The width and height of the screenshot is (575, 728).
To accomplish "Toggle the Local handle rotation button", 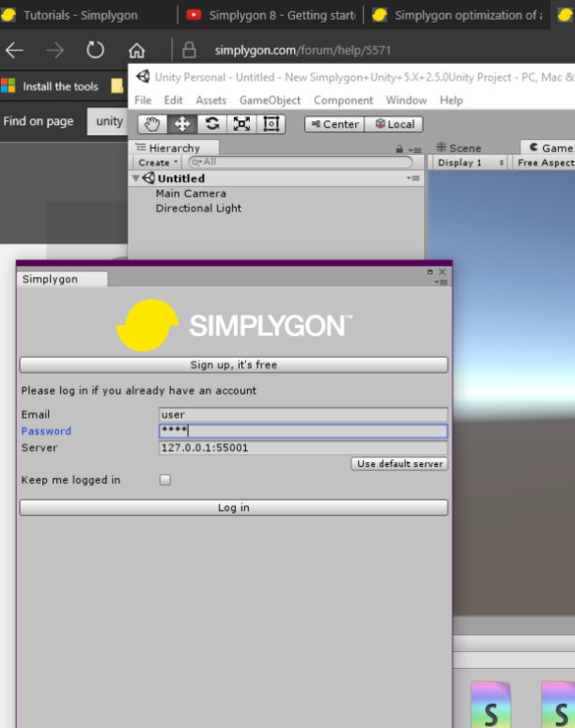I will coord(394,124).
